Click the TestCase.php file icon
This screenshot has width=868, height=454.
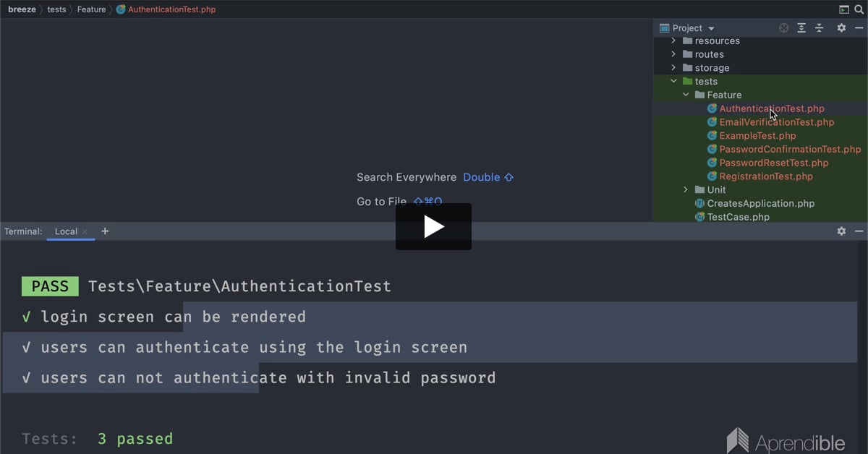(x=699, y=217)
